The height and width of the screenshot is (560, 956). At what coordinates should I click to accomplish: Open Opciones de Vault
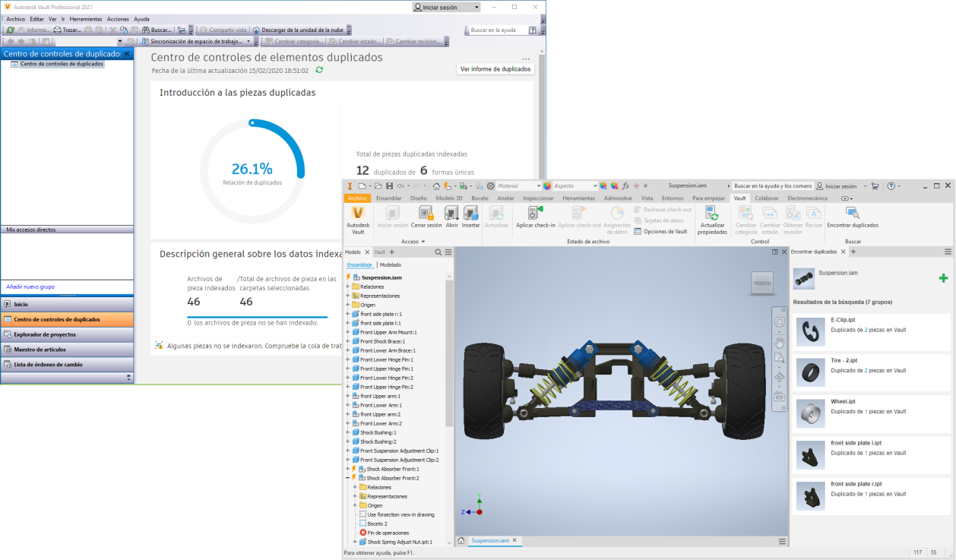click(660, 231)
